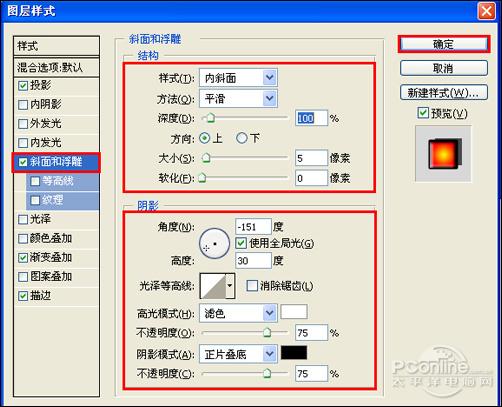Image resolution: width=502 pixels, height=407 pixels.
Task: Click the 高度 field showing 30
Action: 253,260
